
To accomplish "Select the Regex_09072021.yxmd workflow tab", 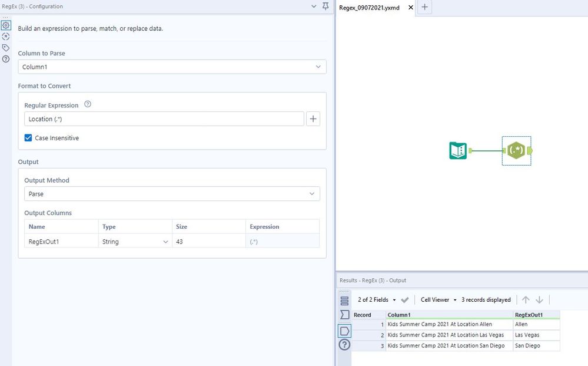I will (370, 8).
